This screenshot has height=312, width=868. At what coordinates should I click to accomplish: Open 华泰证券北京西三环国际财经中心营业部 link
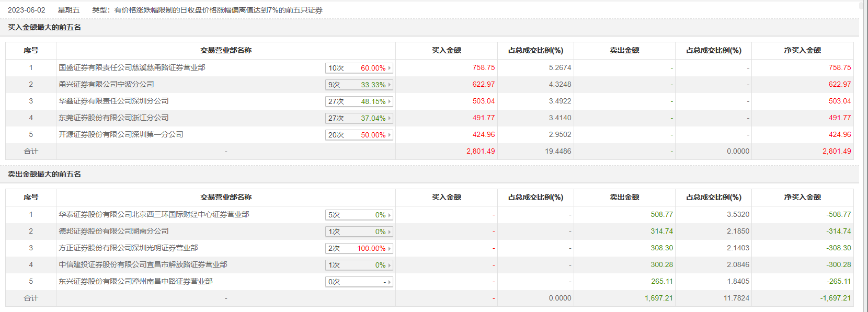click(x=154, y=214)
